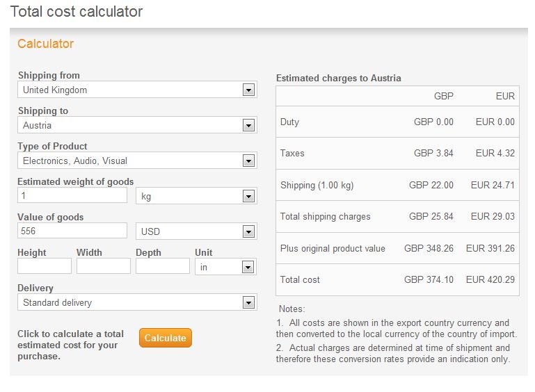Viewport: 535px width, 392px height.
Task: Click the Estimated weight of goods field
Action: coord(72,195)
